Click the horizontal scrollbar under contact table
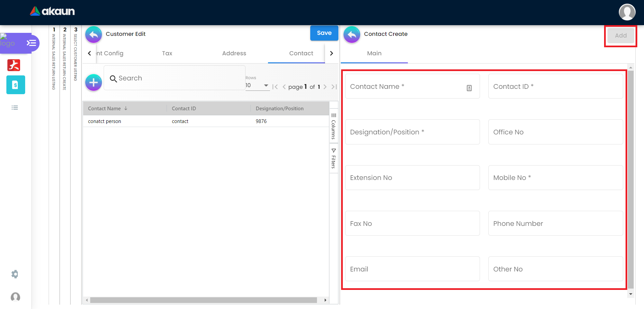 203,300
